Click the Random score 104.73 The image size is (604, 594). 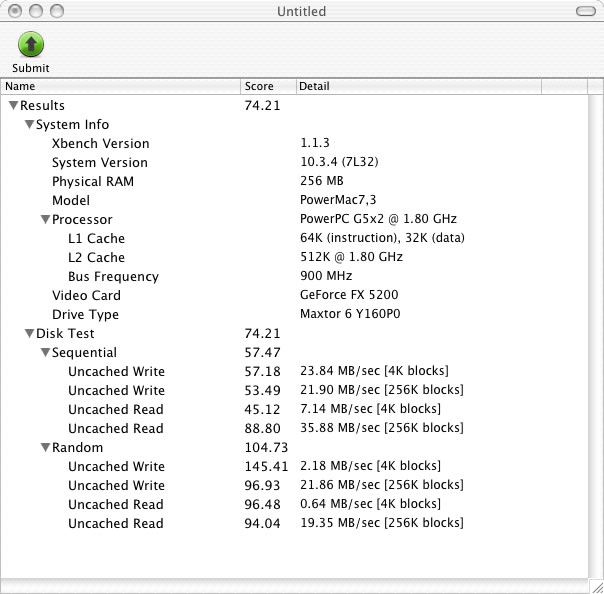point(266,447)
